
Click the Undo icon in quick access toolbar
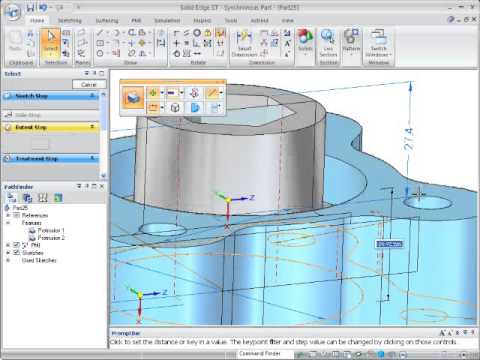tap(42, 7)
